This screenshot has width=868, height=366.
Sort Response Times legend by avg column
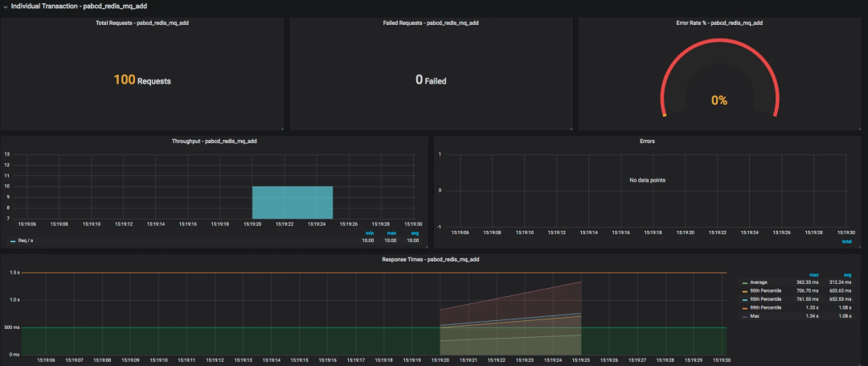(x=846, y=274)
